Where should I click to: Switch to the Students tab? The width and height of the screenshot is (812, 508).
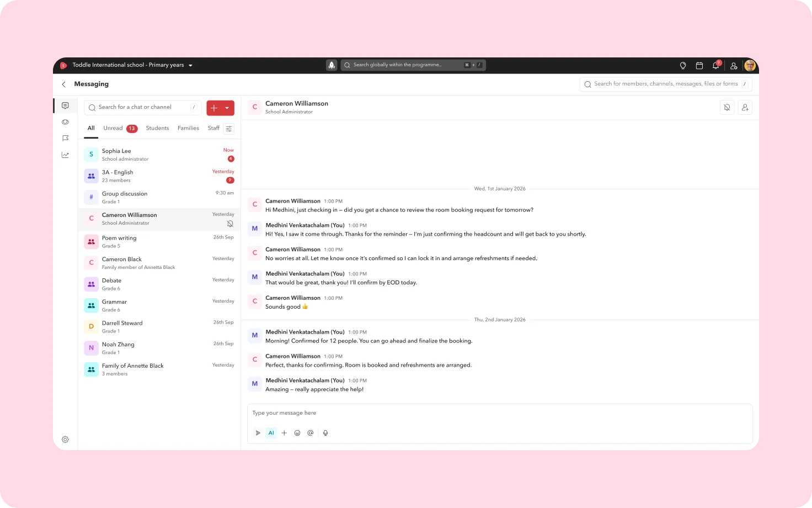click(157, 128)
